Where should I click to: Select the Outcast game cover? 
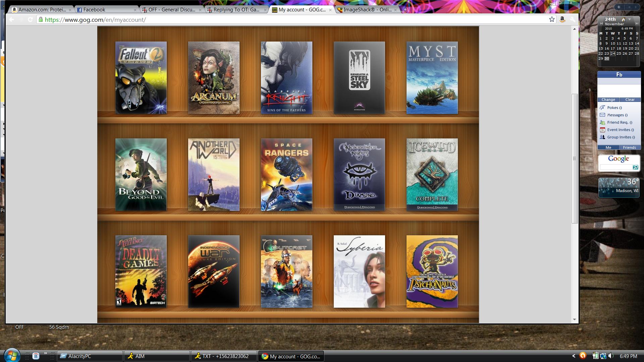[286, 271]
